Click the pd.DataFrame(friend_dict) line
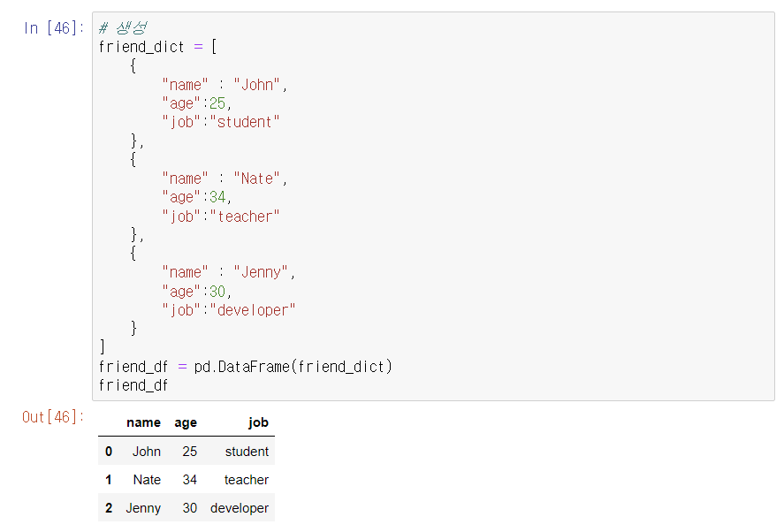 tap(245, 367)
